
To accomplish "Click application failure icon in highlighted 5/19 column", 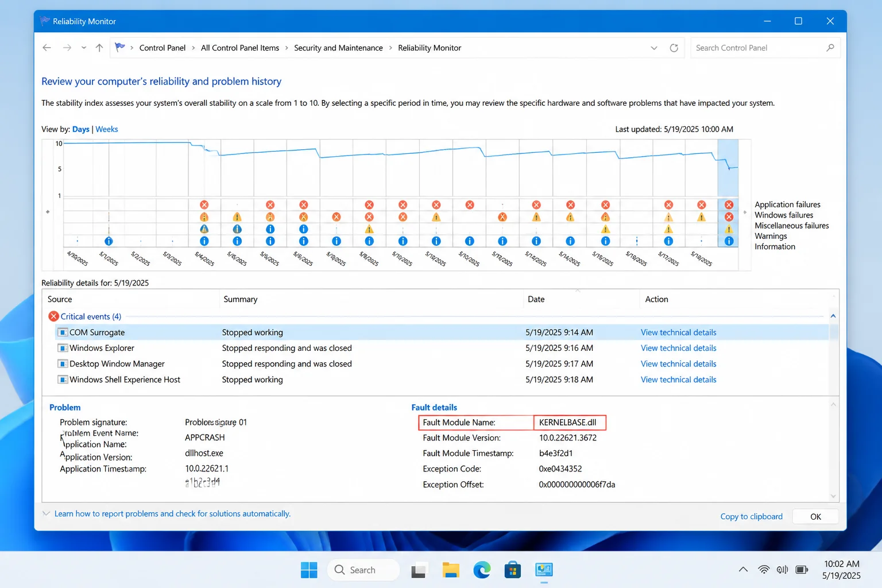I will coord(729,205).
